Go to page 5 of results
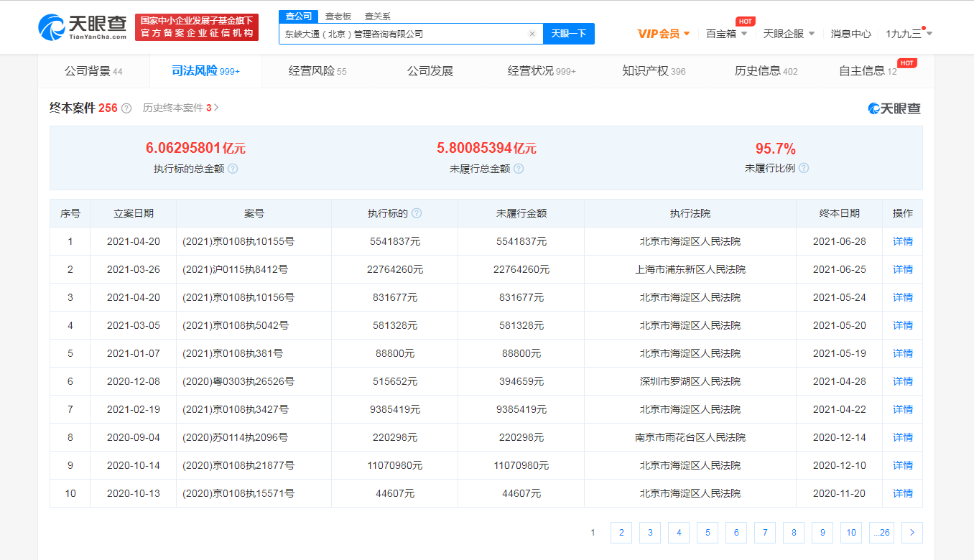Image resolution: width=974 pixels, height=560 pixels. click(x=708, y=533)
